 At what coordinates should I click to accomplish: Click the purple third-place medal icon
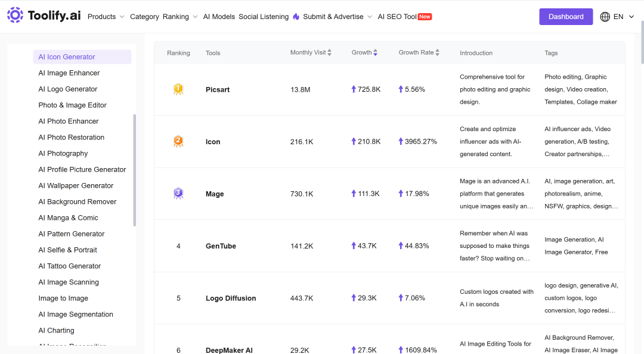pyautogui.click(x=178, y=194)
